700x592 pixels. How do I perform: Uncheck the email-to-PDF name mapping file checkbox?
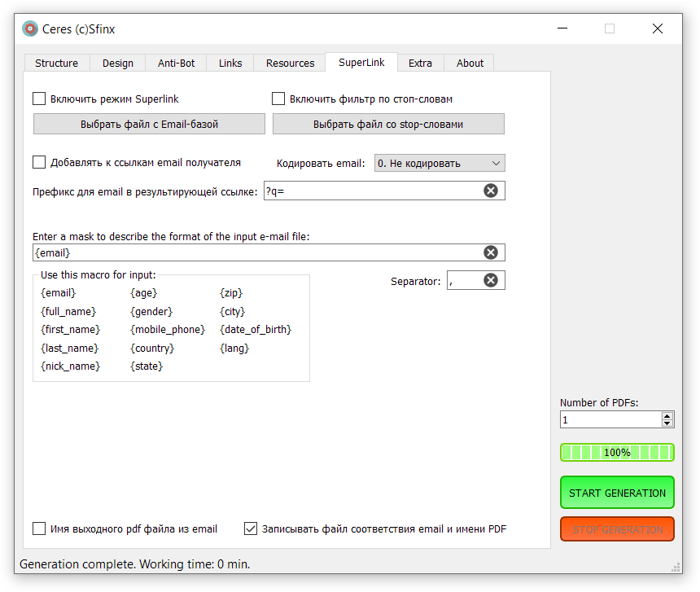click(x=251, y=528)
